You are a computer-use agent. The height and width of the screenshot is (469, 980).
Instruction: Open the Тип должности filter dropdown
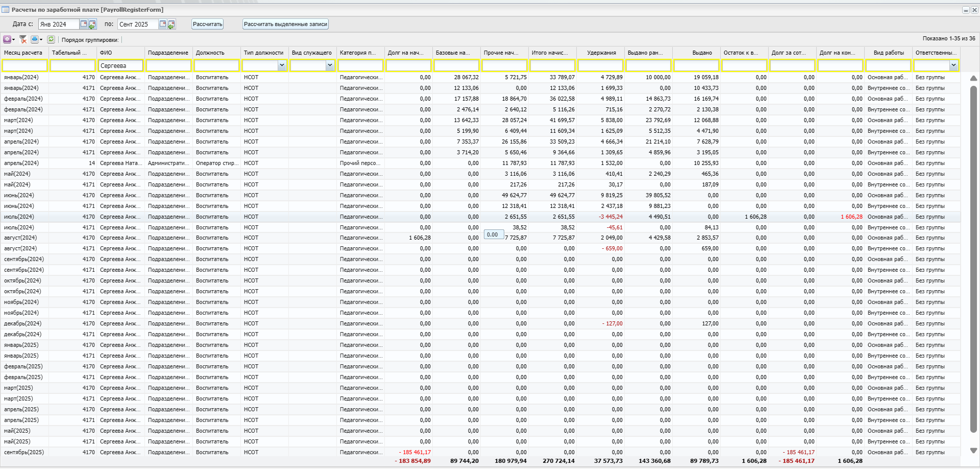282,65
